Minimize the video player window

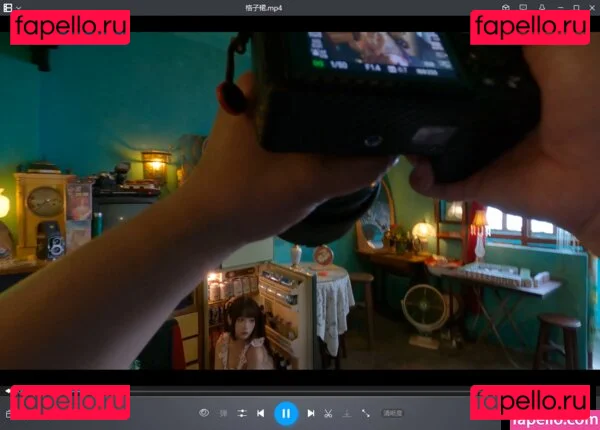coord(558,8)
